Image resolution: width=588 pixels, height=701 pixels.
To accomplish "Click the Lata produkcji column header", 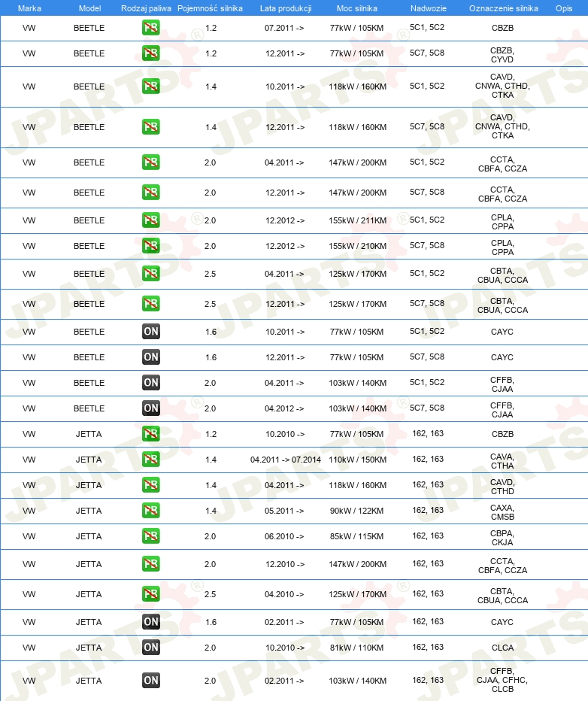I will [286, 8].
